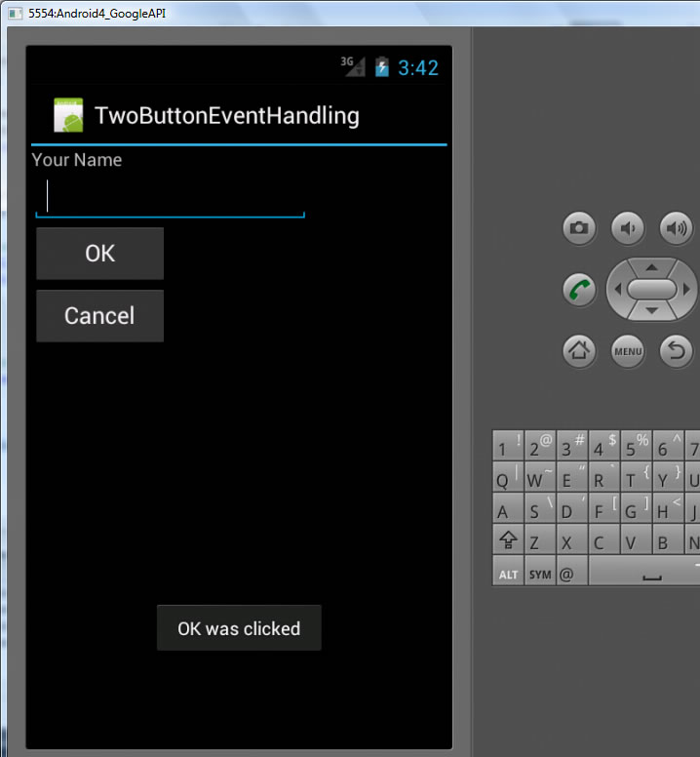Focus the Your Name text field
Viewport: 700px width, 757px height.
[171, 198]
